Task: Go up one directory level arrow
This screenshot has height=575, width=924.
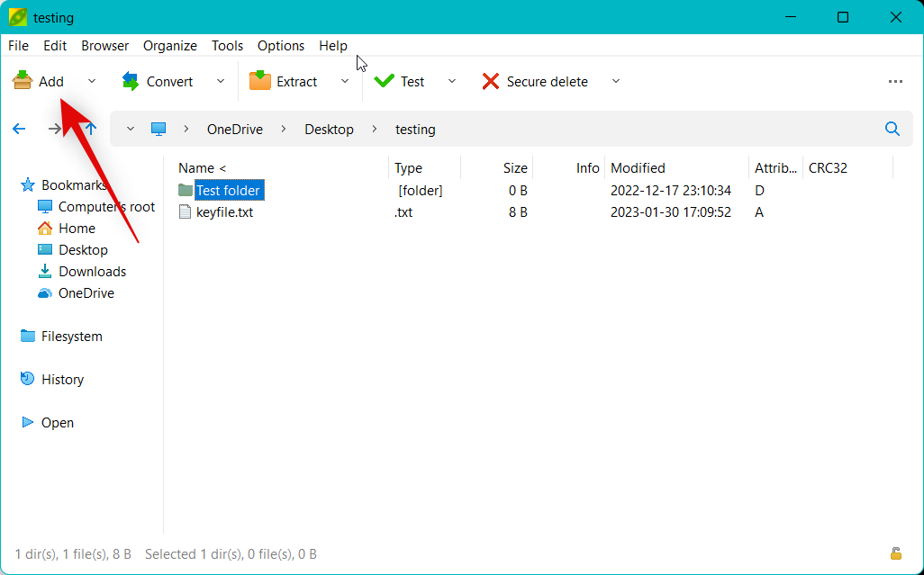Action: click(x=91, y=129)
